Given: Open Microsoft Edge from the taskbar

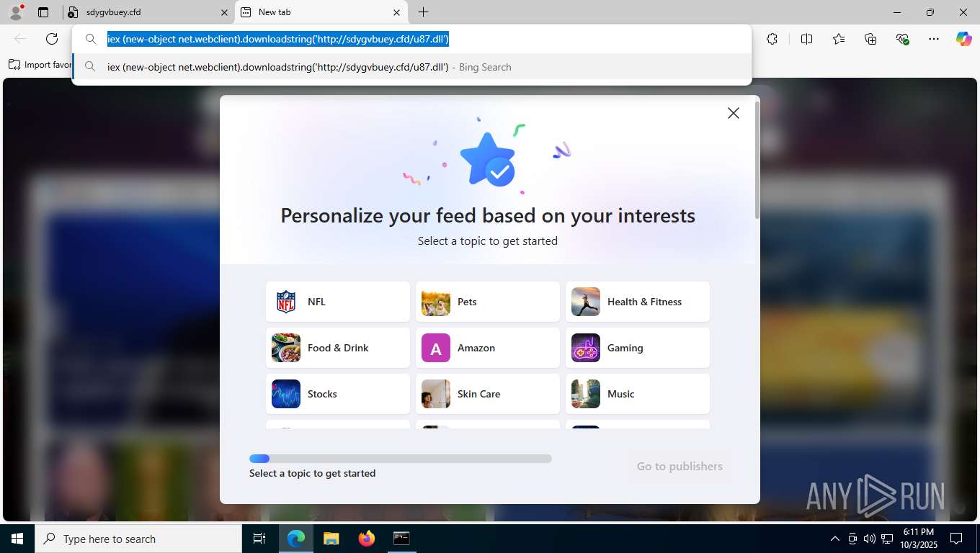Looking at the screenshot, I should [296, 539].
